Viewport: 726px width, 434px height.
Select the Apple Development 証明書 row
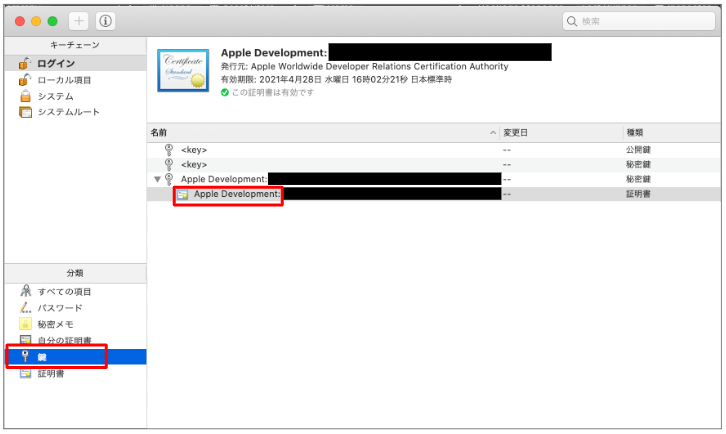pos(434,194)
